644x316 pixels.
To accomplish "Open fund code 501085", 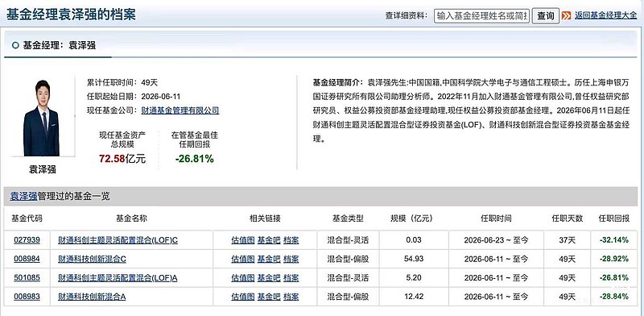I will [x=27, y=278].
